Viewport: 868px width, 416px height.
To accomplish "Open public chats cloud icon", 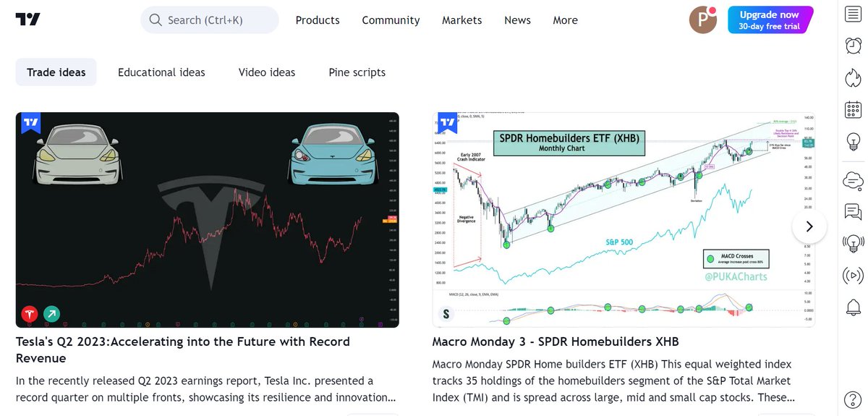I will [853, 179].
